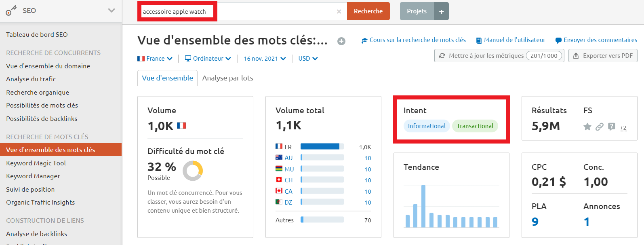Select Vue d'ensemble des mots clés sidebar item
The height and width of the screenshot is (245, 644).
point(61,150)
